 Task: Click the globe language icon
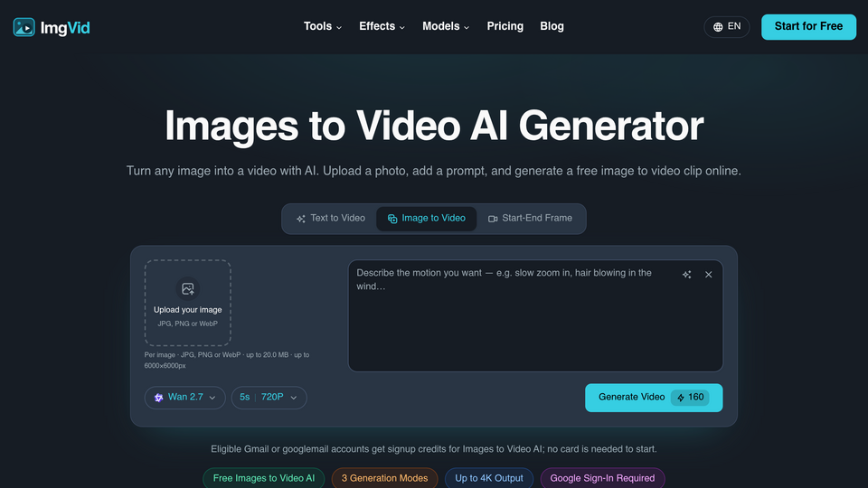click(718, 27)
